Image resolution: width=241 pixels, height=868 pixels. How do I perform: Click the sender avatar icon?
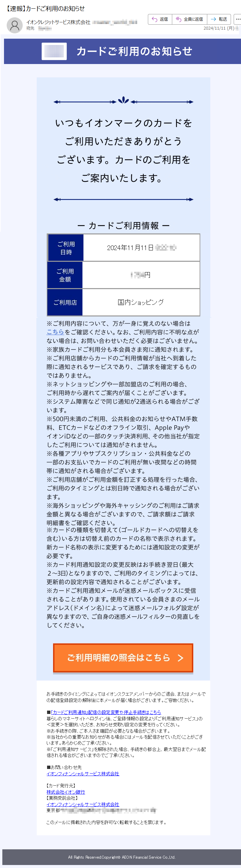[14, 26]
